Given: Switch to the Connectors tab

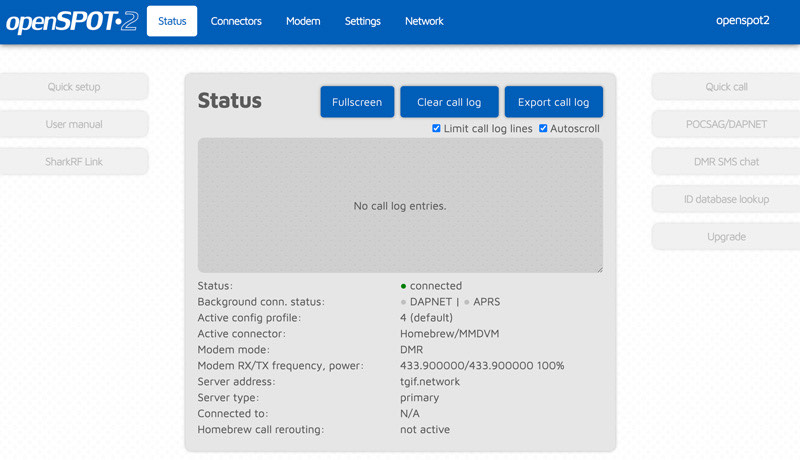Looking at the screenshot, I should tap(236, 21).
